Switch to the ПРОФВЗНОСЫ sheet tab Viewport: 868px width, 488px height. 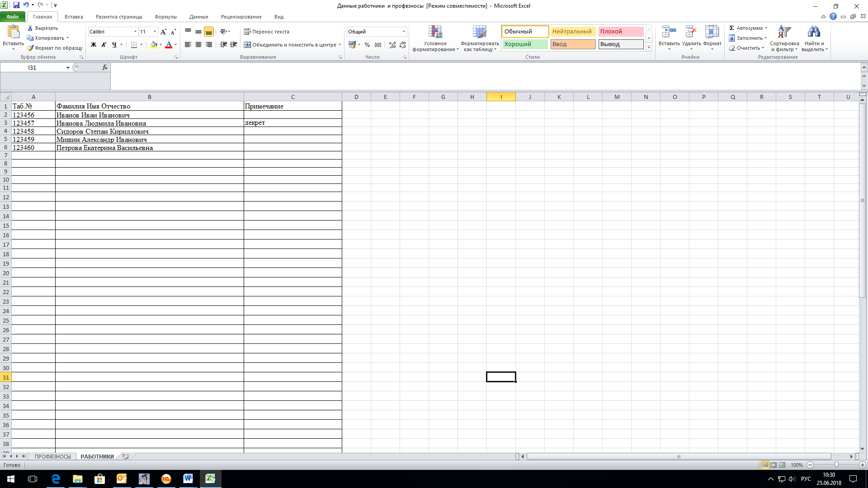click(x=53, y=457)
